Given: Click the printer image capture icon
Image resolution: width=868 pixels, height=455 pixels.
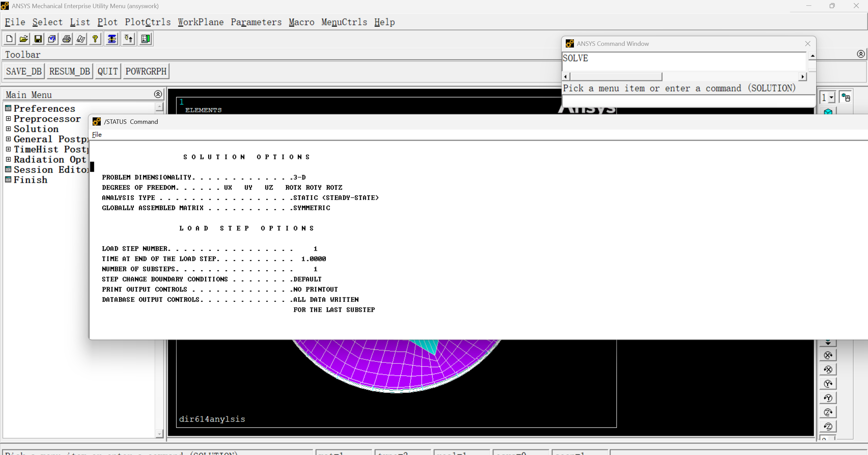Looking at the screenshot, I should [x=66, y=39].
